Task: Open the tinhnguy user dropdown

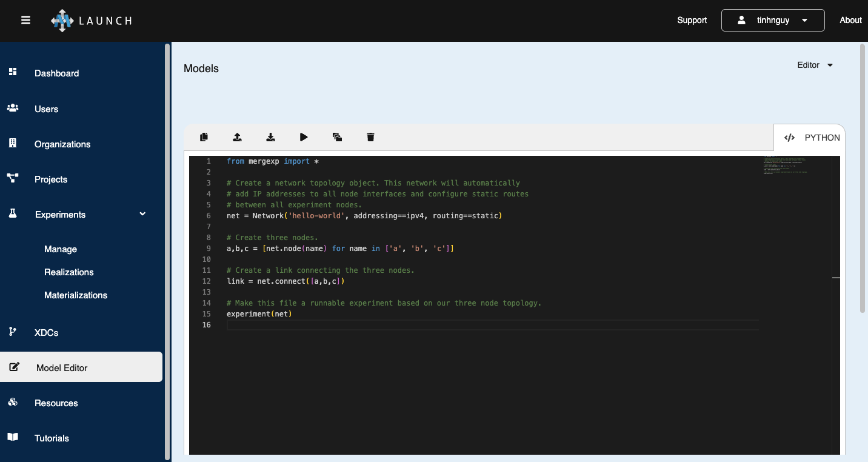Action: point(772,20)
